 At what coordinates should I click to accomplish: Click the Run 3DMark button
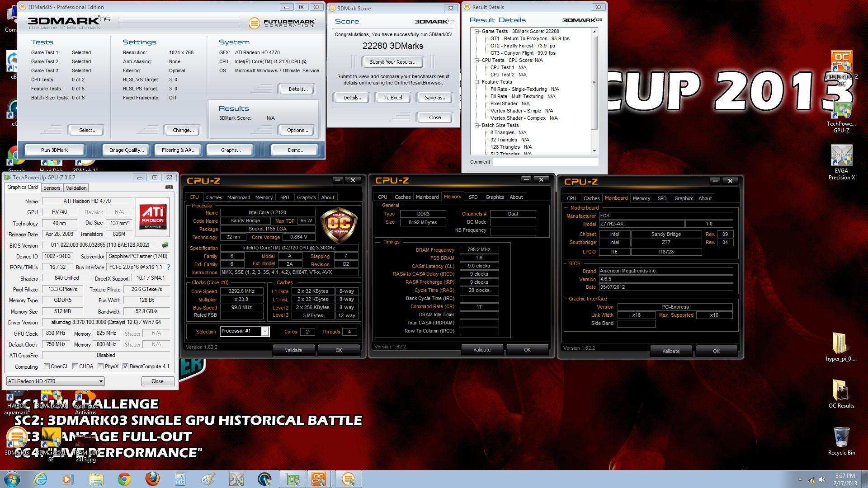54,150
